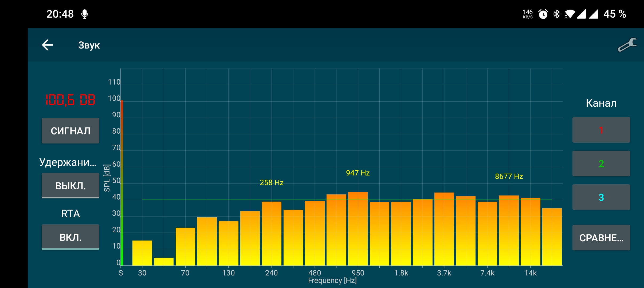The image size is (644, 288).
Task: Select channel 3
Action: [x=601, y=197]
